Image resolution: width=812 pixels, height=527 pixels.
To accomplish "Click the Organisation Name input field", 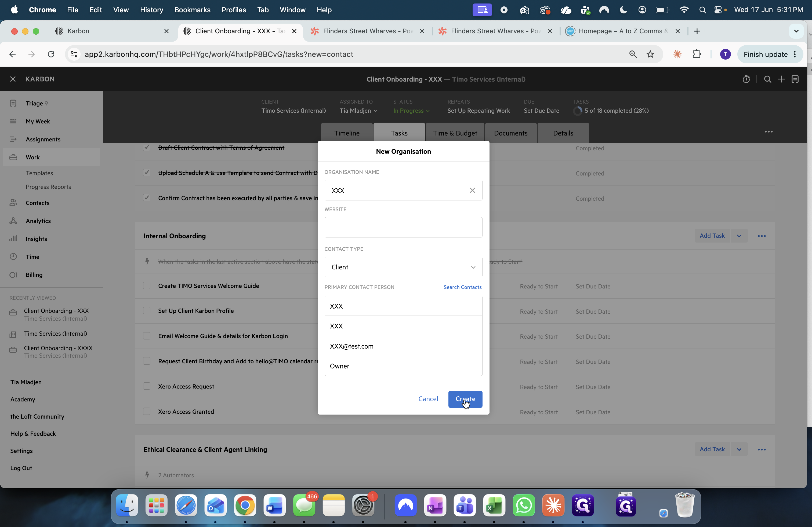I will 403,190.
